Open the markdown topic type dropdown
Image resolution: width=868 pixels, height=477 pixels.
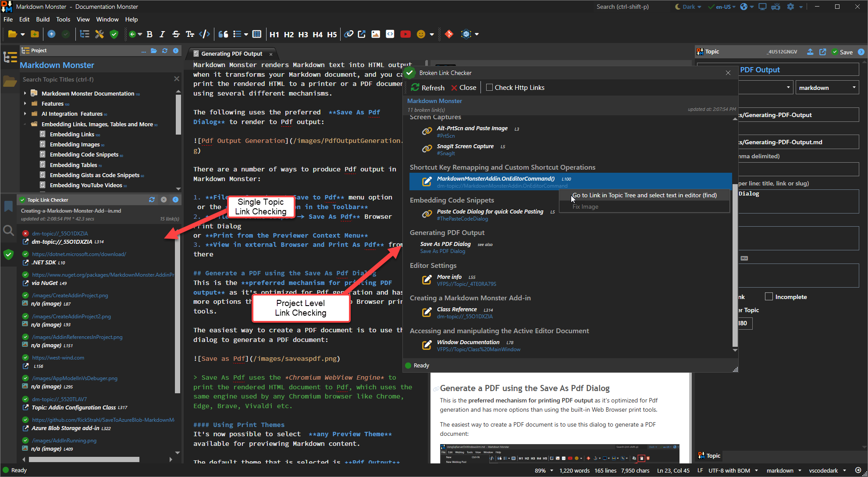tap(827, 88)
